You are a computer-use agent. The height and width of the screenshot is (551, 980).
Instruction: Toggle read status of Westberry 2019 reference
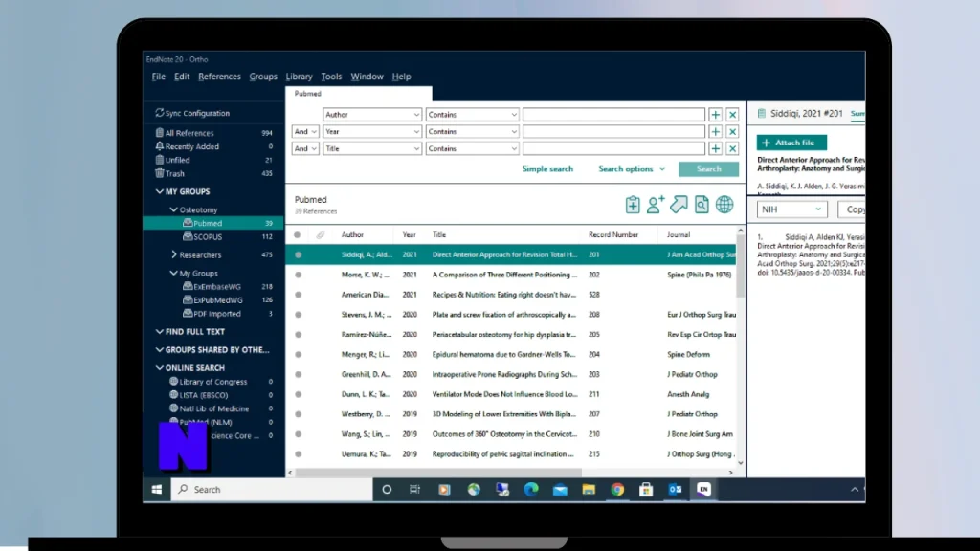pyautogui.click(x=299, y=414)
